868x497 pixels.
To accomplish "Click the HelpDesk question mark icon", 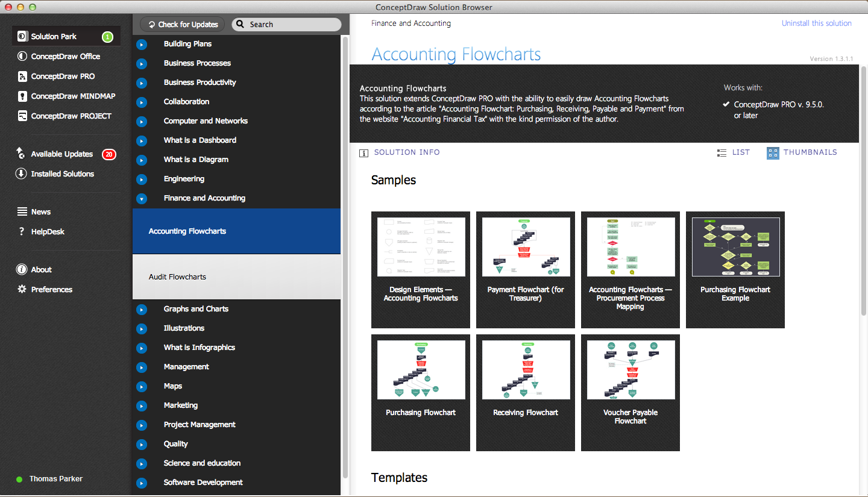I will coord(22,231).
